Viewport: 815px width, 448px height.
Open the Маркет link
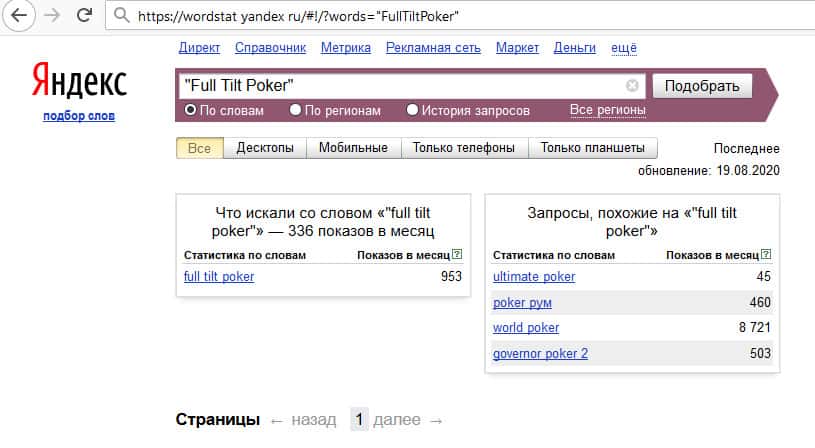[x=517, y=48]
